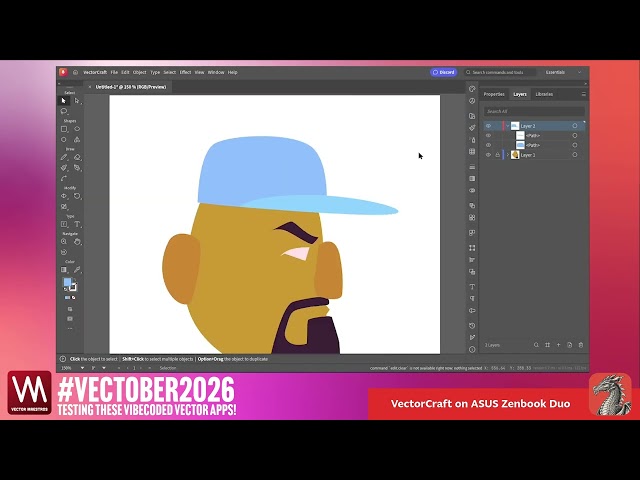
Task: Click the Search commands and tools field
Action: coord(500,72)
